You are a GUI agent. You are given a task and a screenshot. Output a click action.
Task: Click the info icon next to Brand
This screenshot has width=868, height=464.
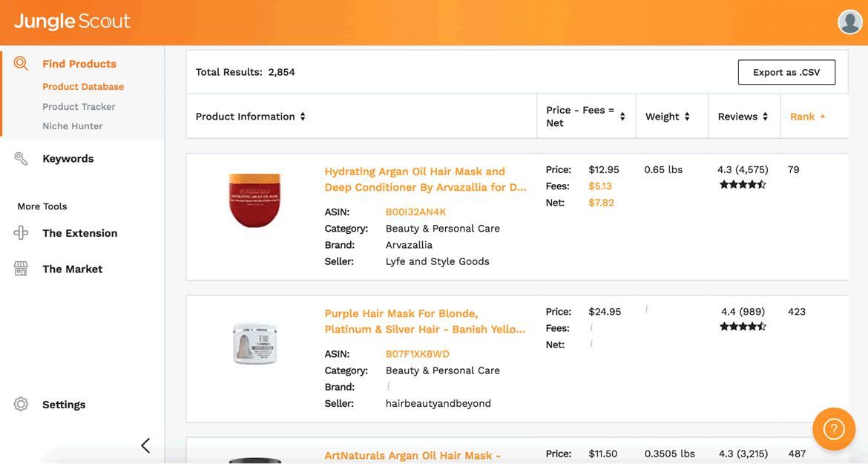coord(388,387)
